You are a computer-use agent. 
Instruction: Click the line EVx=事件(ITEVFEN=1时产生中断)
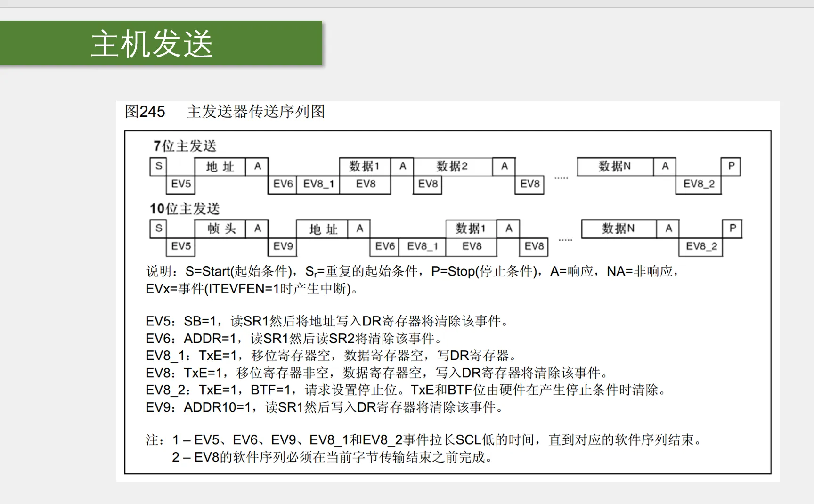252,289
